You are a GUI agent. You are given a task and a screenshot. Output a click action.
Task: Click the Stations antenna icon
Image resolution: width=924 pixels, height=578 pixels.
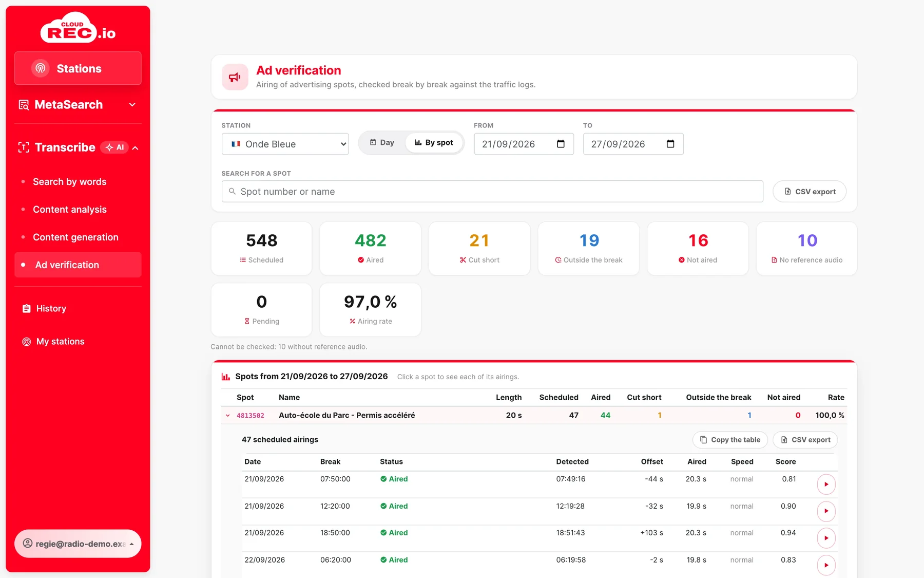coord(41,68)
